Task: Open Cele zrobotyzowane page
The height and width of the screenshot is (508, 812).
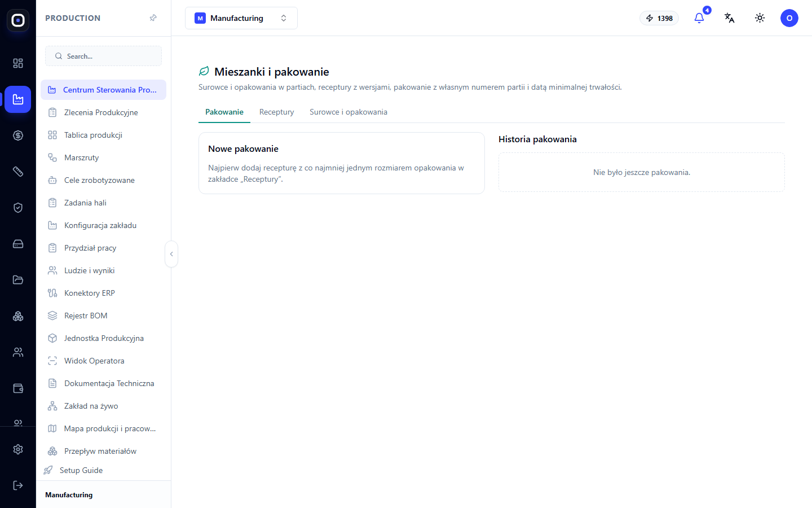Action: point(104,180)
